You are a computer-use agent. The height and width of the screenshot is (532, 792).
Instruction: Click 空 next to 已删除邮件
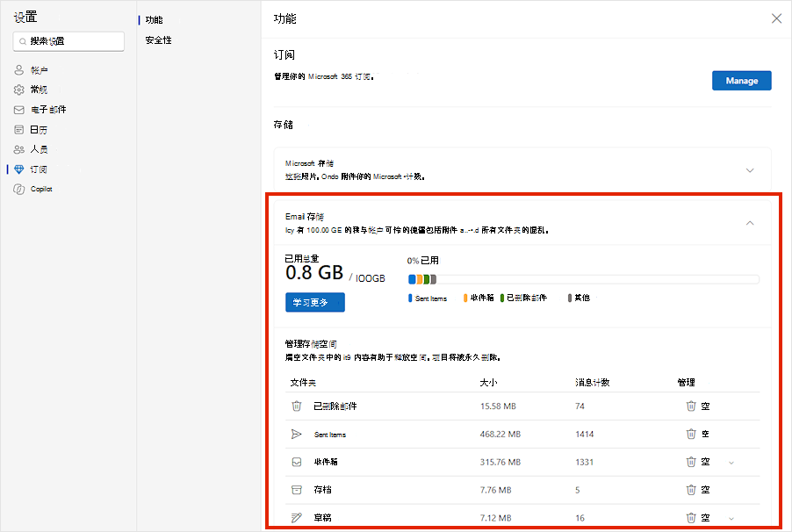[x=706, y=406]
